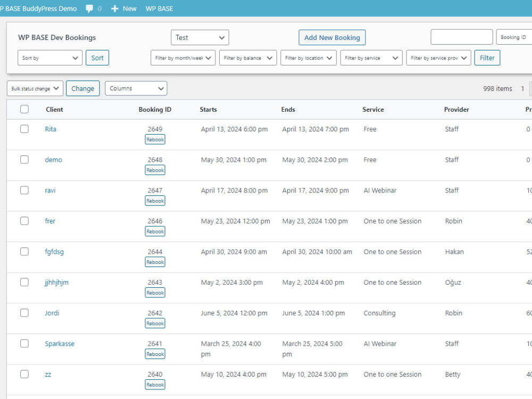Viewport: 532px width, 399px height.
Task: Open client Jordi link
Action: (x=52, y=313)
